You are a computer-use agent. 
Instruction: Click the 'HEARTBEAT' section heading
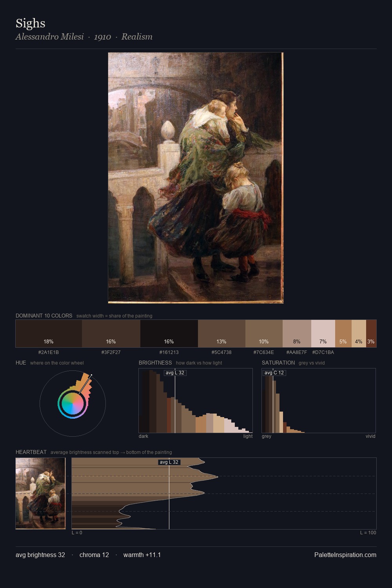coord(31,452)
